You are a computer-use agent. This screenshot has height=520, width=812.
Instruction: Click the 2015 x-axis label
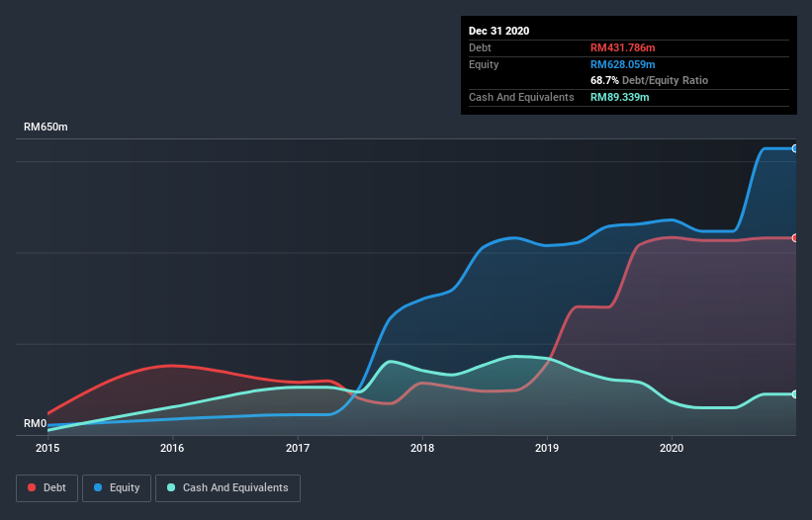[x=47, y=448]
